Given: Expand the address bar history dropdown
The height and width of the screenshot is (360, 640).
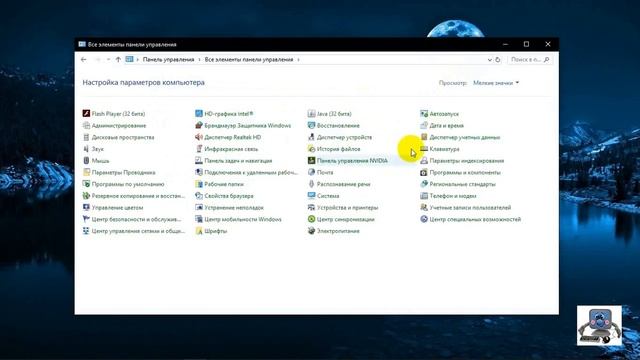Looking at the screenshot, I should (489, 60).
